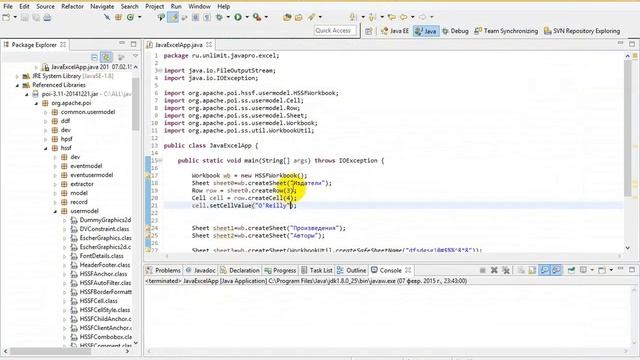Toggle Console Scroll Lock icon

pyautogui.click(x=532, y=270)
